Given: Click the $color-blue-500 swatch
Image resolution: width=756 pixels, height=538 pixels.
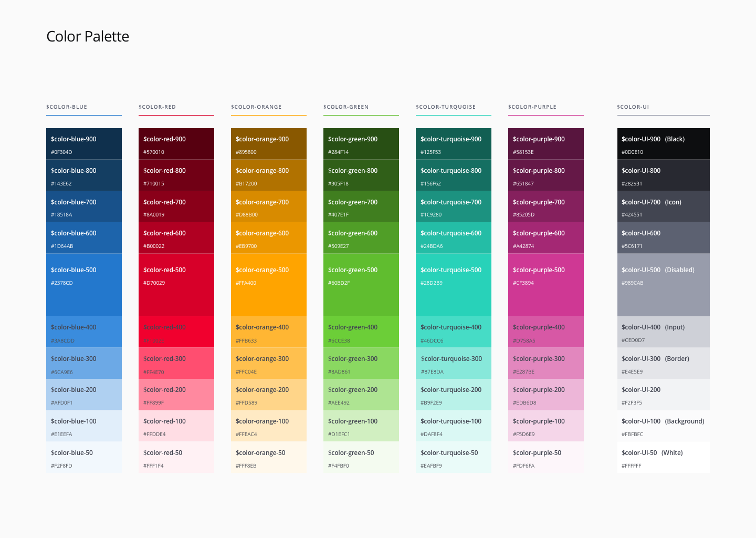Looking at the screenshot, I should click(84, 285).
